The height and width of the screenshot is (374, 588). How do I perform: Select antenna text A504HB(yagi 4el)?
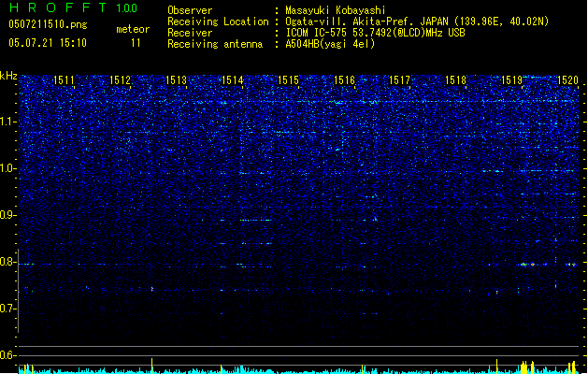point(330,44)
